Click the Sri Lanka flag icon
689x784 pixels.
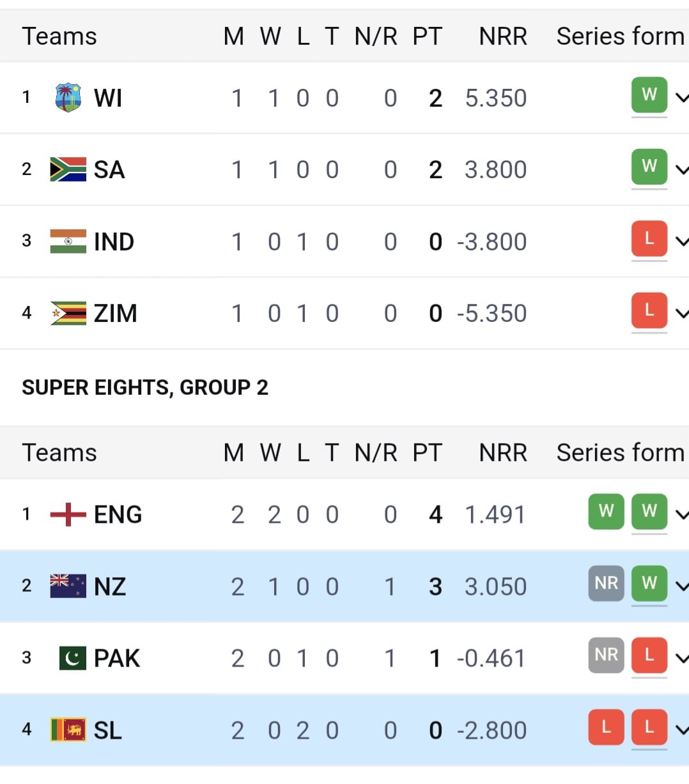(68, 730)
